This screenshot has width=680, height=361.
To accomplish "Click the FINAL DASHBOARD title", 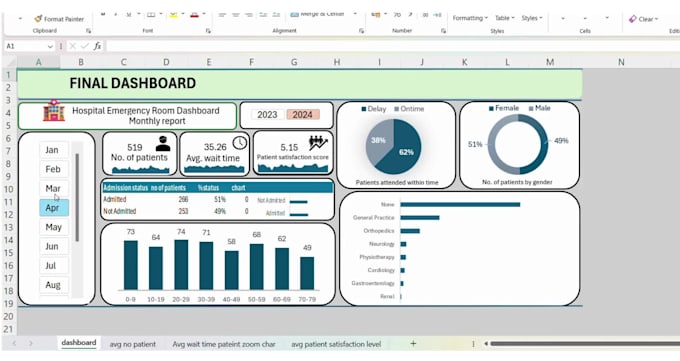I will pos(133,83).
